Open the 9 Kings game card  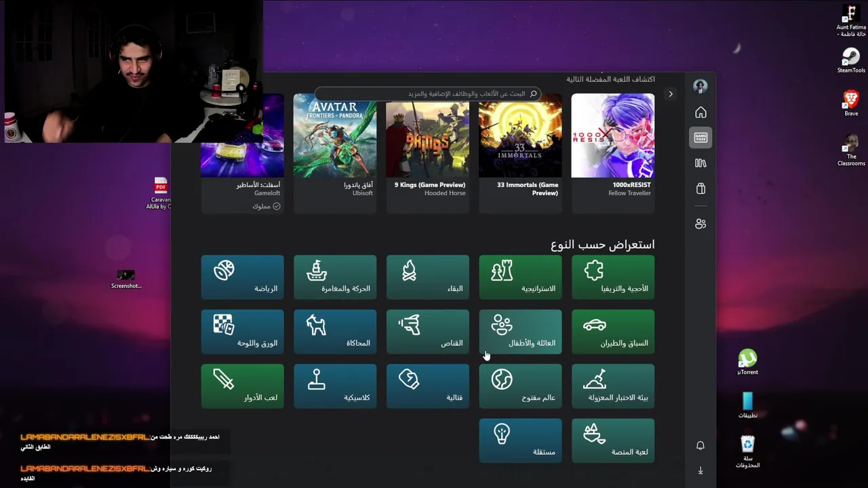(x=427, y=153)
